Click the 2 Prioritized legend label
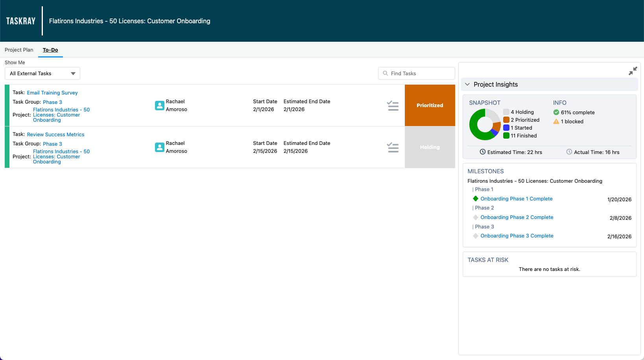This screenshot has width=644, height=360. pyautogui.click(x=525, y=120)
